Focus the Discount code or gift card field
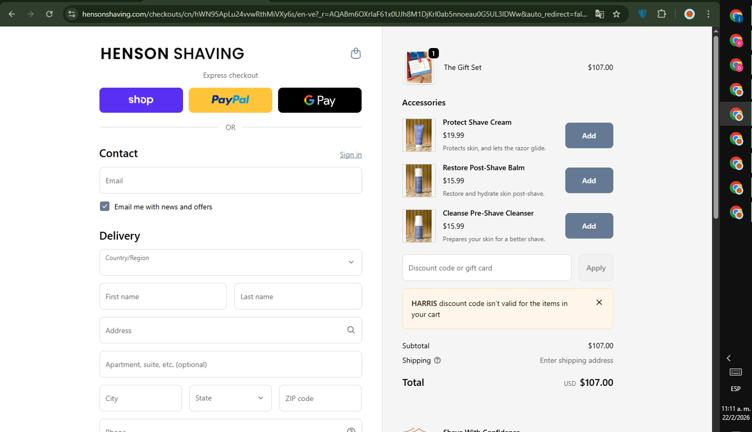The image size is (752, 432). click(487, 268)
